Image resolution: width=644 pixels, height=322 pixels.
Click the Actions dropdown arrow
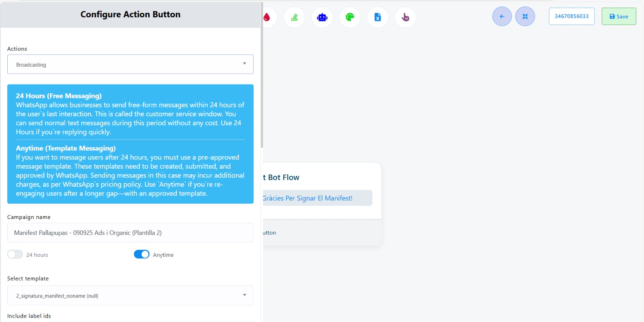click(x=244, y=64)
